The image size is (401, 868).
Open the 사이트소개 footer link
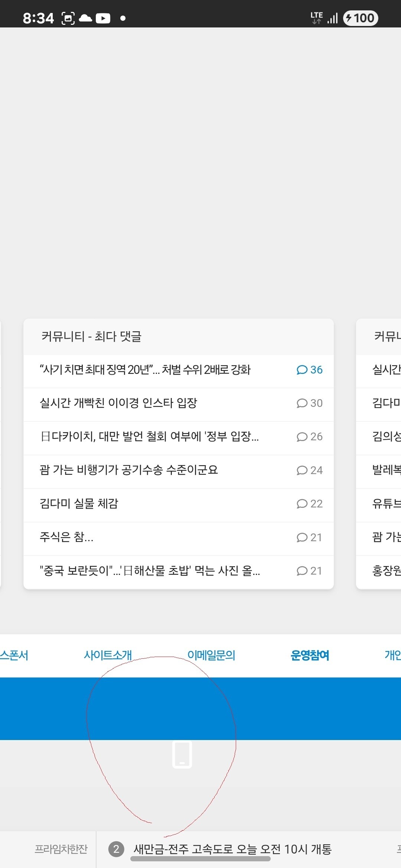point(108,655)
